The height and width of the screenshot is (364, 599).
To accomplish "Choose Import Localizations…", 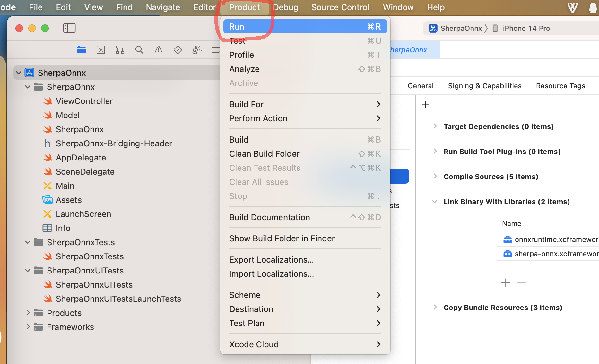I will coord(305,274).
